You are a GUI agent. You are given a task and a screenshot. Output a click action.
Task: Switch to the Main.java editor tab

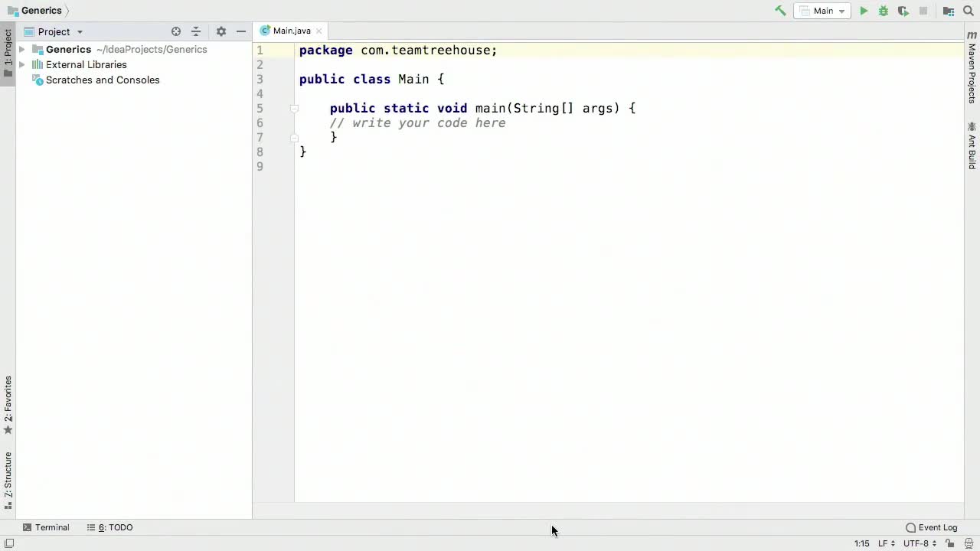click(x=291, y=31)
